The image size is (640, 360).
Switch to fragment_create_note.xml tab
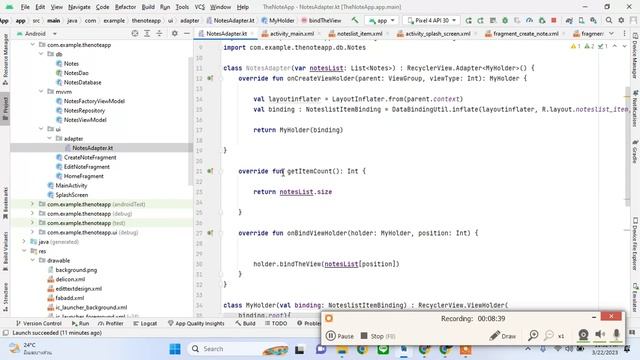525,33
